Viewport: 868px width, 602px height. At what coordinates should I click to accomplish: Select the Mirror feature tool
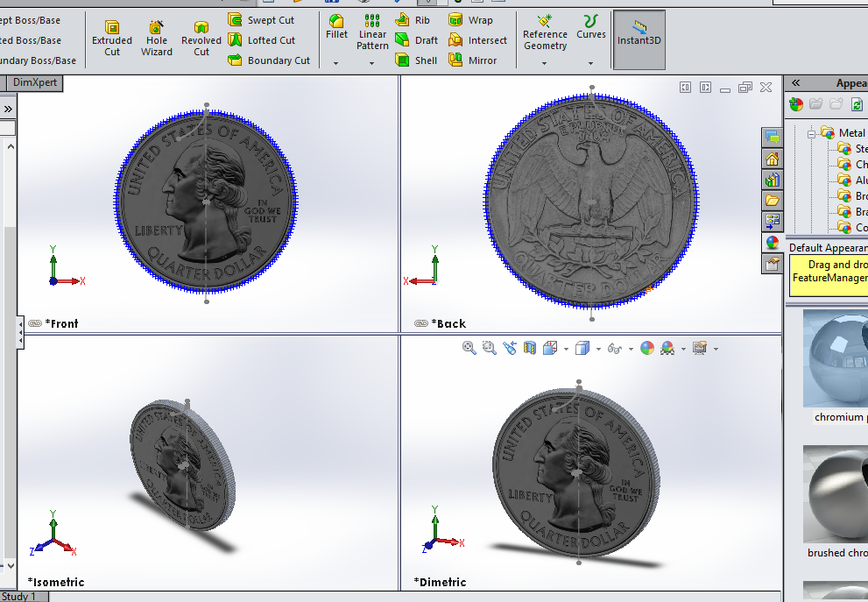click(473, 60)
